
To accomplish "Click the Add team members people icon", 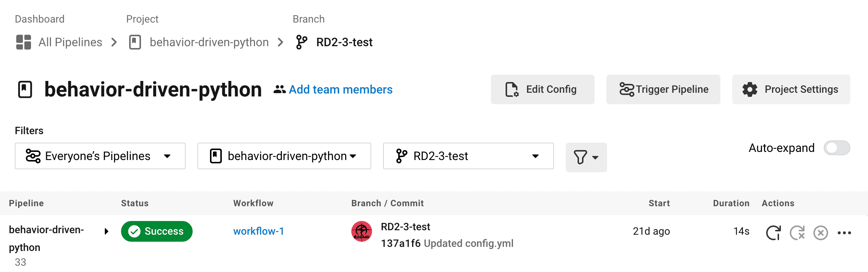I will point(279,89).
